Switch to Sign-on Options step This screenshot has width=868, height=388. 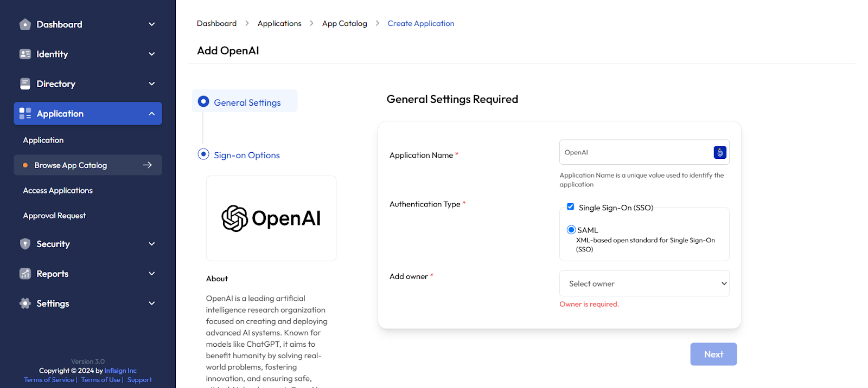coord(247,155)
